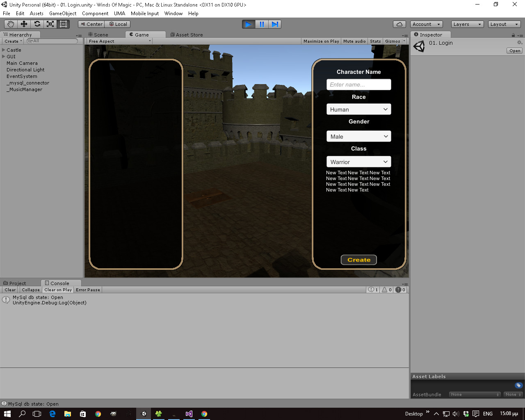Switch to the Asset Store tab
This screenshot has height=420, width=525.
tap(187, 35)
